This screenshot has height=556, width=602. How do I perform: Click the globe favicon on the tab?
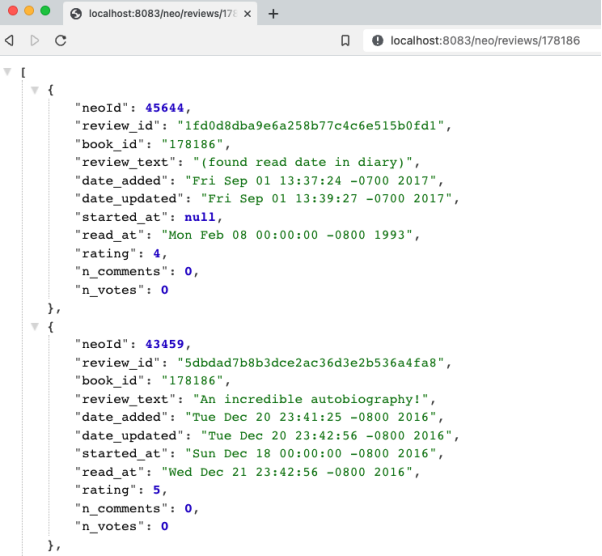[76, 14]
